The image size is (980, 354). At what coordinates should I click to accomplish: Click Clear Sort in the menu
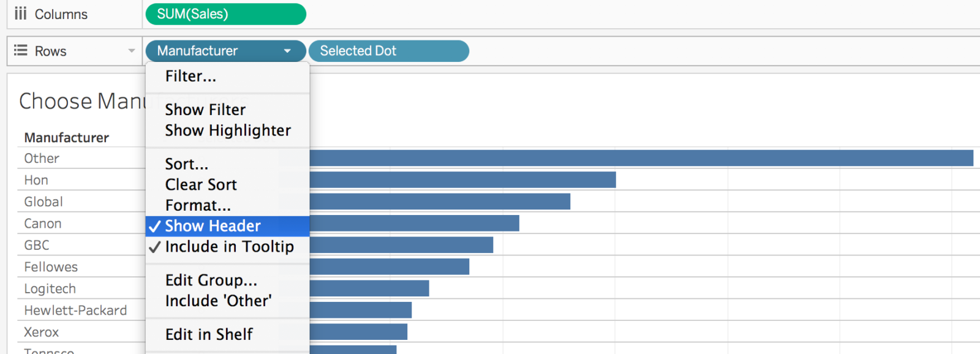click(x=201, y=185)
